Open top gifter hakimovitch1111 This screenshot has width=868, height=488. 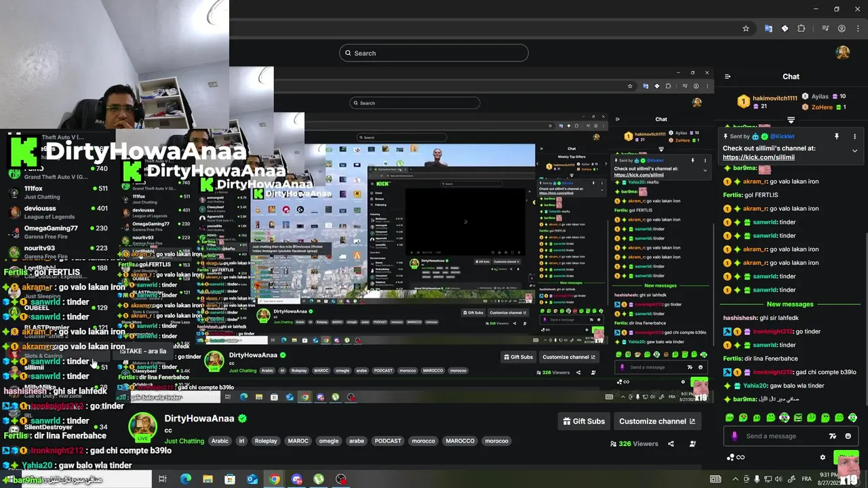point(774,98)
